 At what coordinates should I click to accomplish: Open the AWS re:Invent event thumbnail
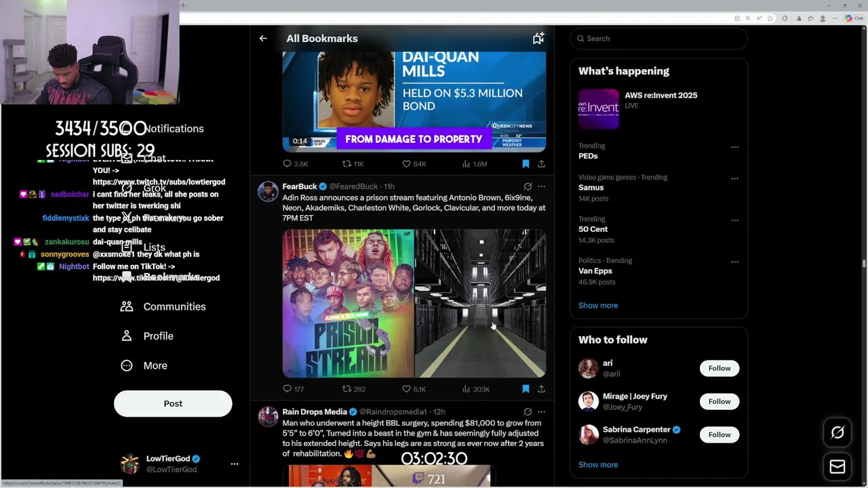coord(598,108)
